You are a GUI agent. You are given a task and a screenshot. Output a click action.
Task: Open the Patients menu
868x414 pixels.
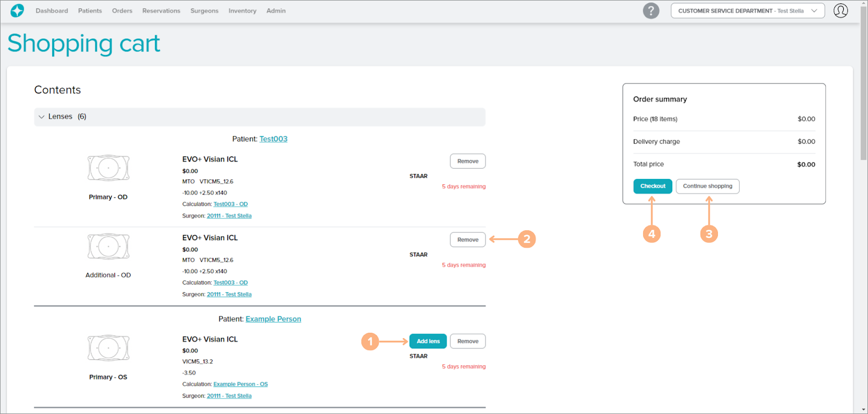(90, 11)
